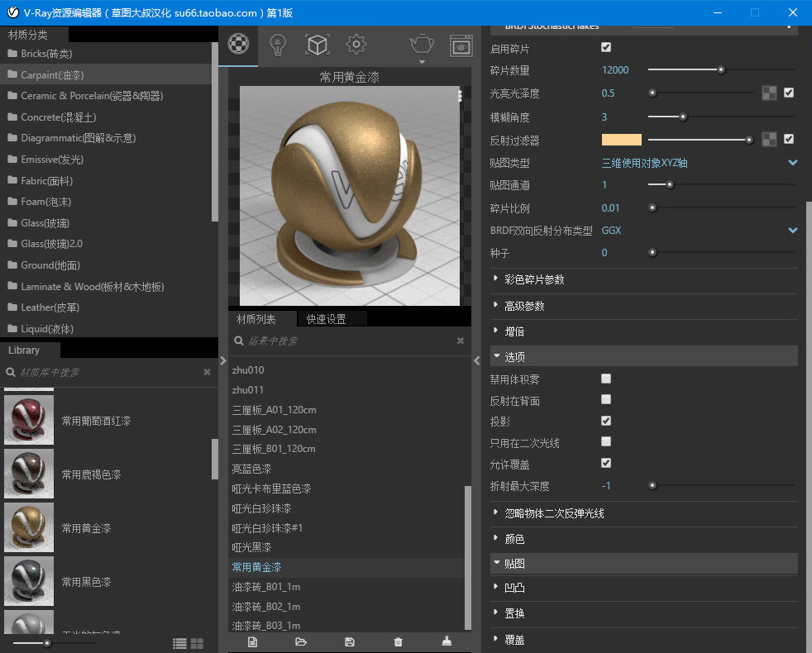Viewport: 812px width, 653px height.
Task: Select 常用黄金漆 in material list
Action: [x=346, y=567]
